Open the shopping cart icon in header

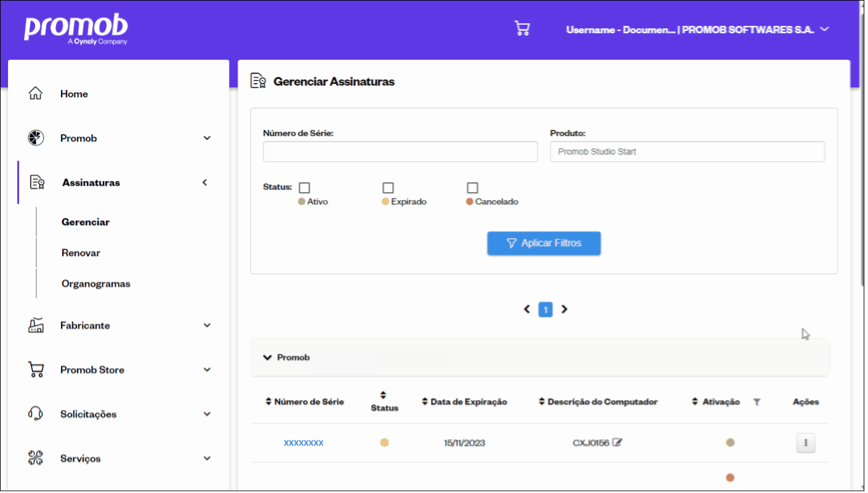(x=522, y=29)
